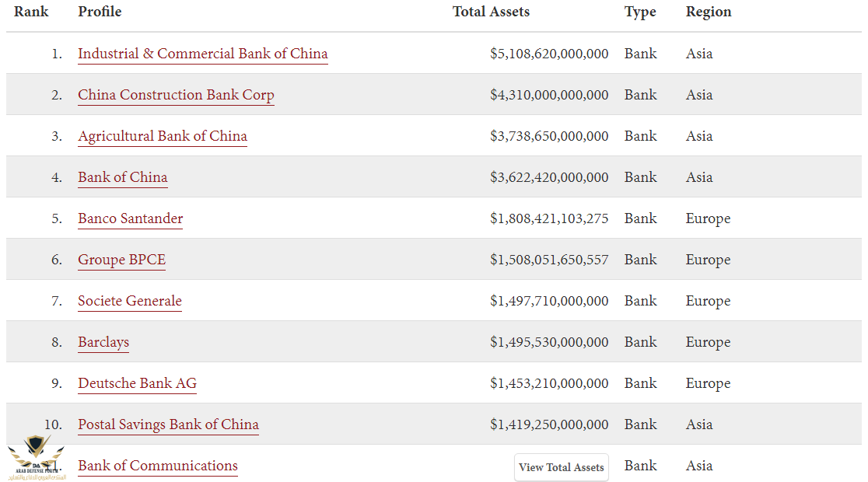Viewport: 868px width, 482px height.
Task: Click the $5,108,620,000,000 total assets value
Action: pyautogui.click(x=549, y=54)
